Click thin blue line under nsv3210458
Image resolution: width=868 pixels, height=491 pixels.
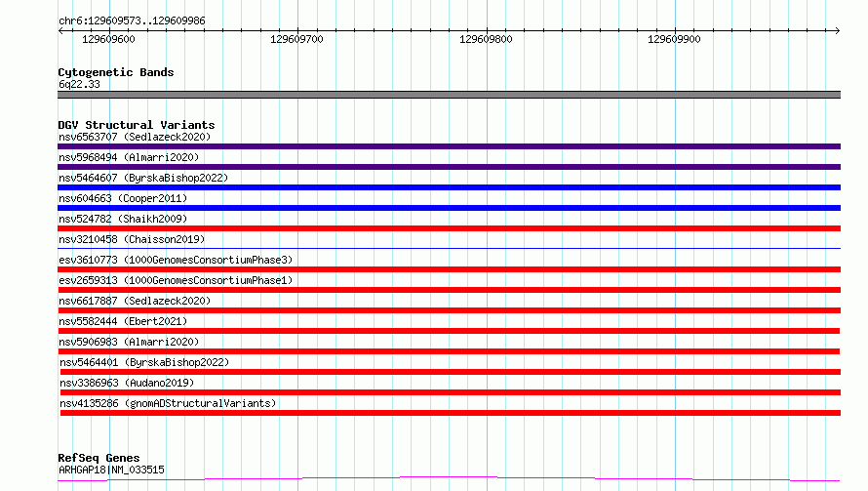click(x=449, y=248)
